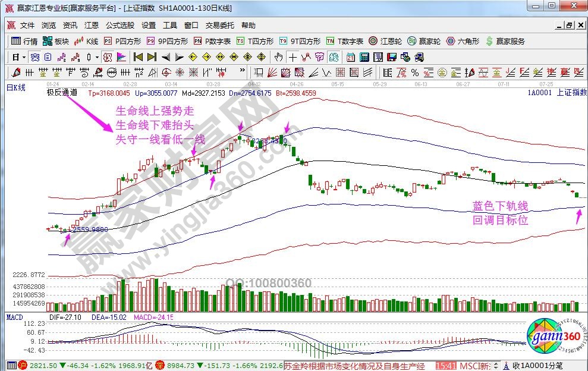Viewport: 588px width, 371px height.
Task: Jump to first bar with skip-back arrow
Action: coord(138,57)
